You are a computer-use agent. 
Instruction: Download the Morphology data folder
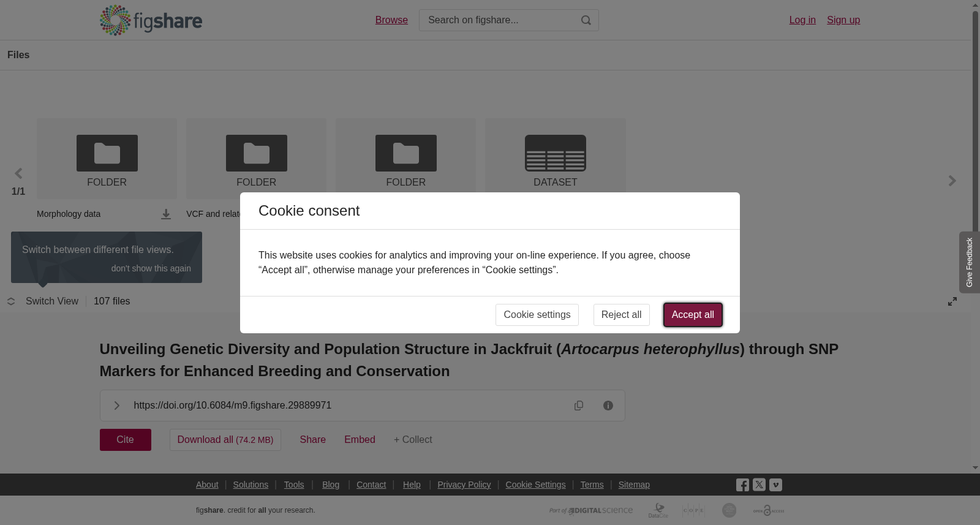[x=166, y=214]
